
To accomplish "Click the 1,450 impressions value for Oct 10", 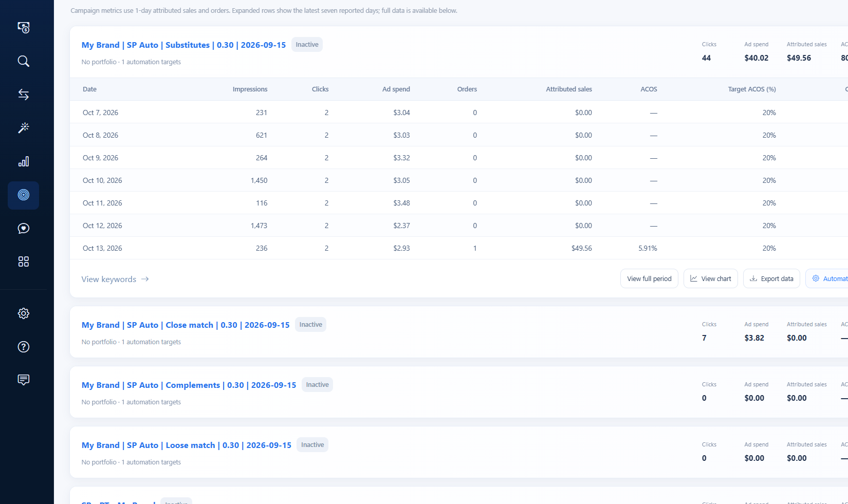I will point(259,180).
